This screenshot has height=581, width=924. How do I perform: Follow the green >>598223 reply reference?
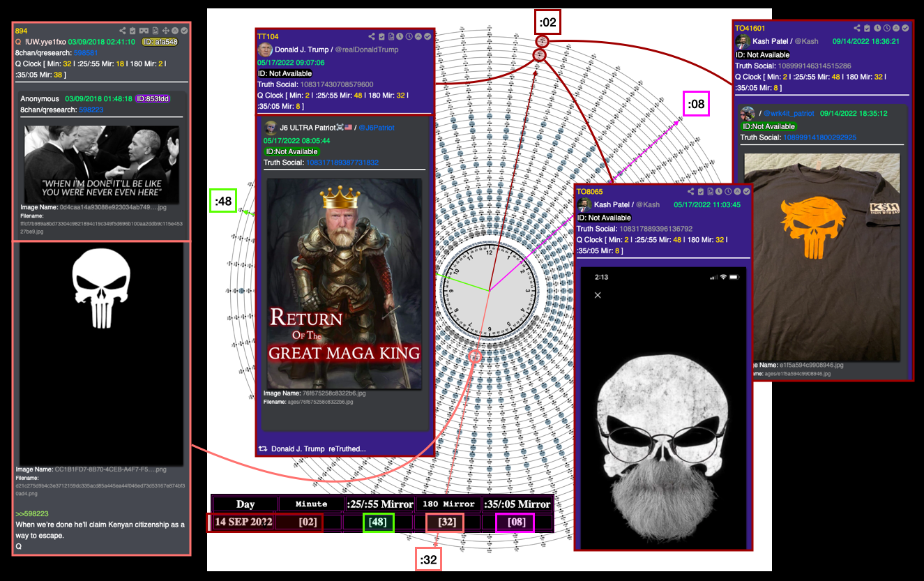pyautogui.click(x=32, y=514)
